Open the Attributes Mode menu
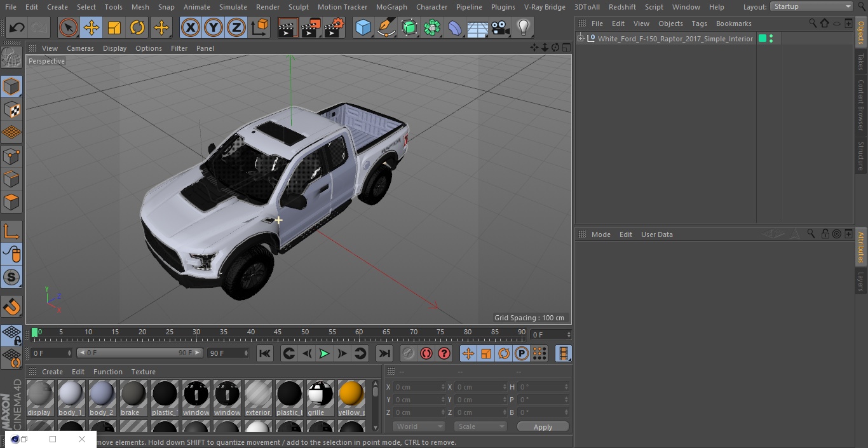The width and height of the screenshot is (868, 448). pos(600,234)
